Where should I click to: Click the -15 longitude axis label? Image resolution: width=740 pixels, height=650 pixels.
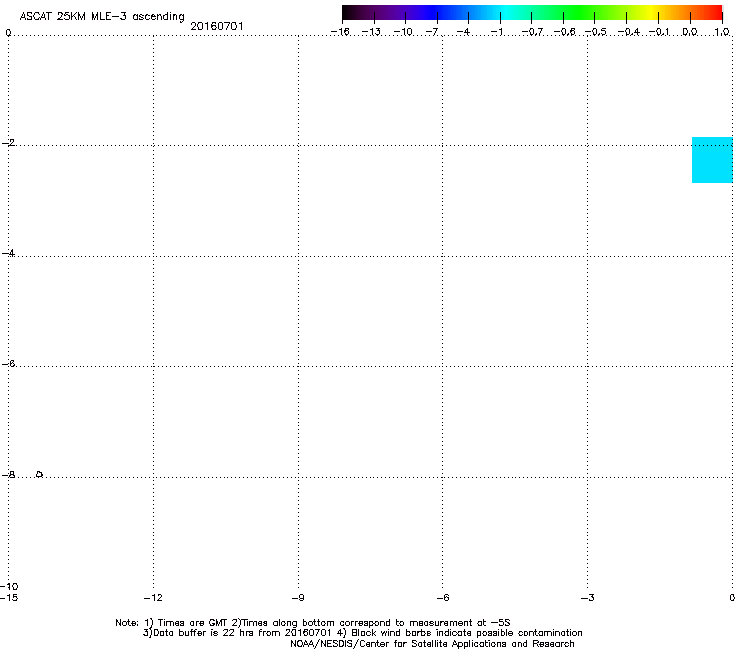click(x=9, y=598)
